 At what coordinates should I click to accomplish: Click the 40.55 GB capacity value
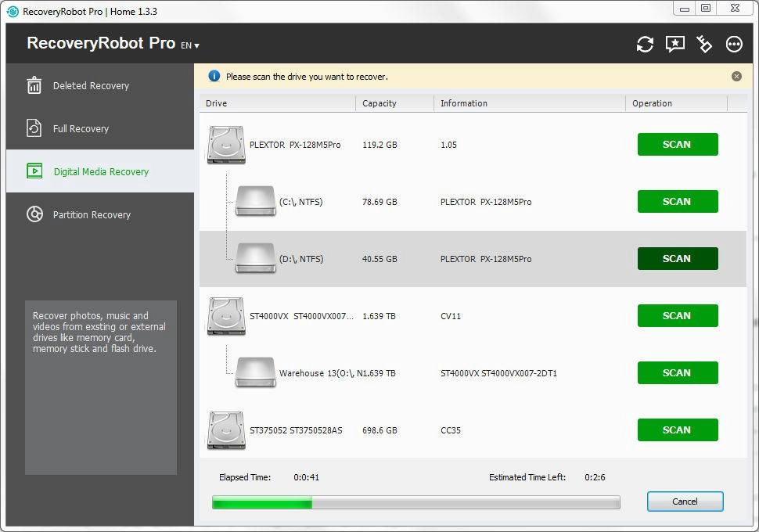[x=379, y=259]
